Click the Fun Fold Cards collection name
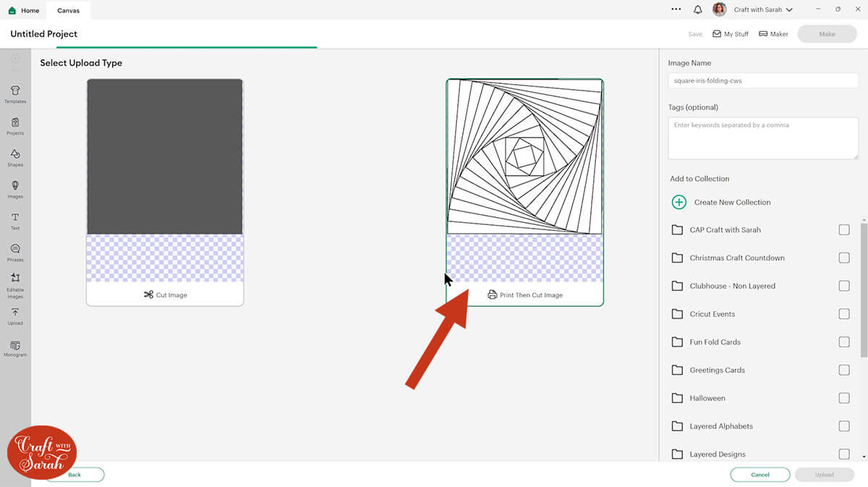Screen dimensions: 868x487 point(715,342)
